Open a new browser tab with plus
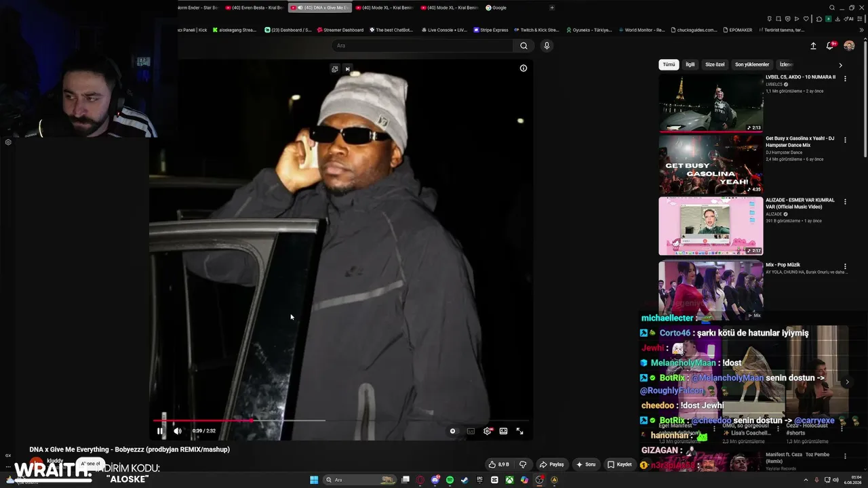Viewport: 868px width, 488px height. 552,7
